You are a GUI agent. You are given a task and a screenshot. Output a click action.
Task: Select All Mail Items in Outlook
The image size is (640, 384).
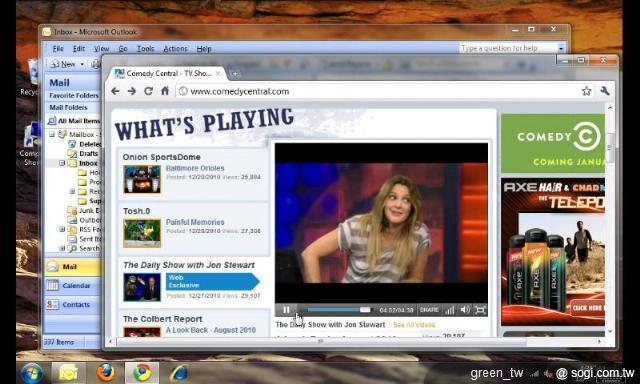tap(74, 121)
